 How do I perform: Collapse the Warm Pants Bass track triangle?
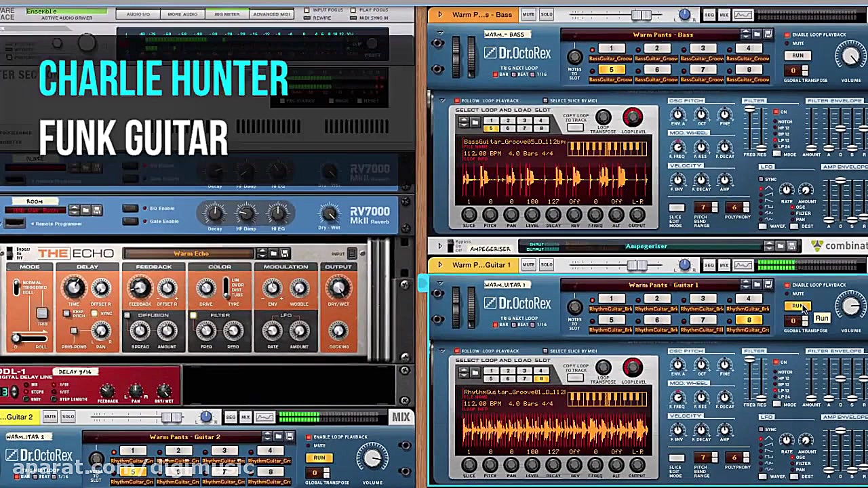pyautogui.click(x=440, y=15)
